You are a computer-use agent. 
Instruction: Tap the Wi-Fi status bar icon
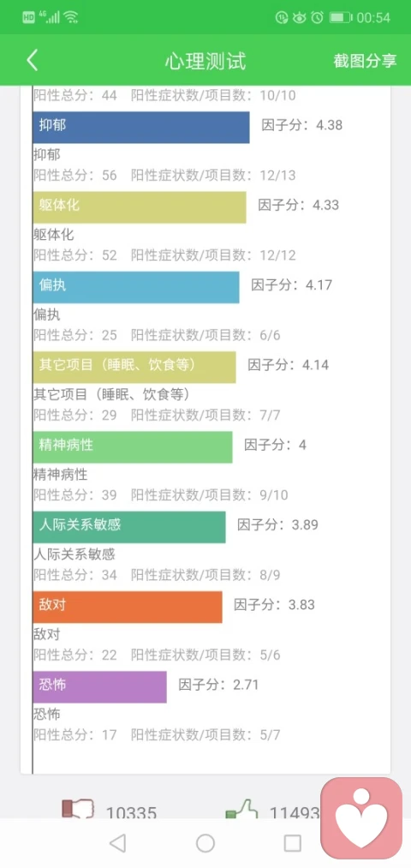tap(70, 17)
